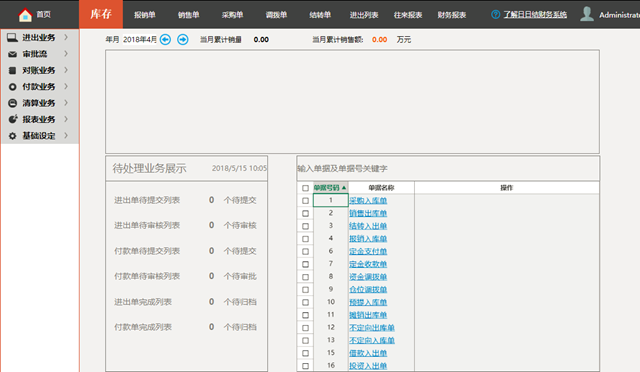This screenshot has height=372, width=640.
Task: Tick the checkbox for row number 8
Action: [x=305, y=277]
